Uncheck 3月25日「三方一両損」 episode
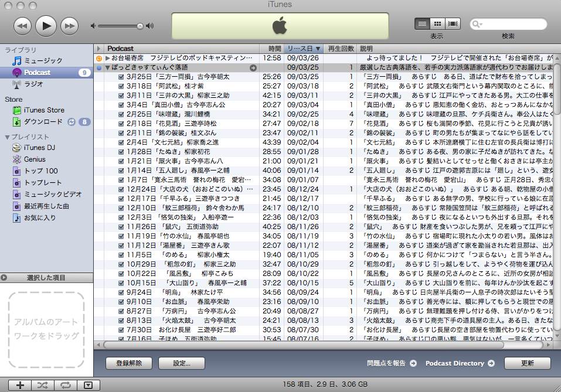This screenshot has width=561, height=392. click(121, 77)
